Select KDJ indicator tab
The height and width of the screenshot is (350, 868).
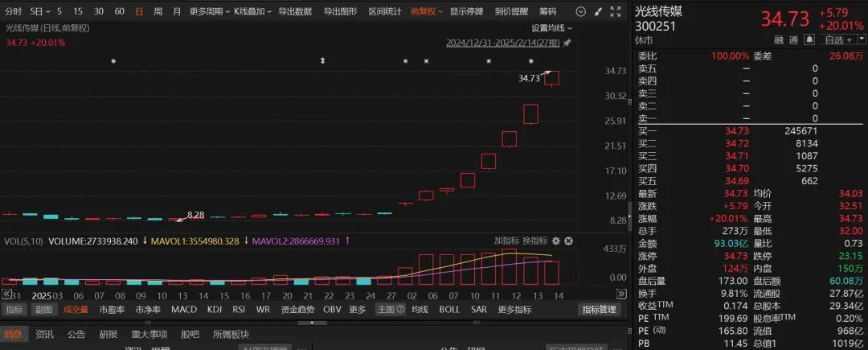click(x=215, y=310)
